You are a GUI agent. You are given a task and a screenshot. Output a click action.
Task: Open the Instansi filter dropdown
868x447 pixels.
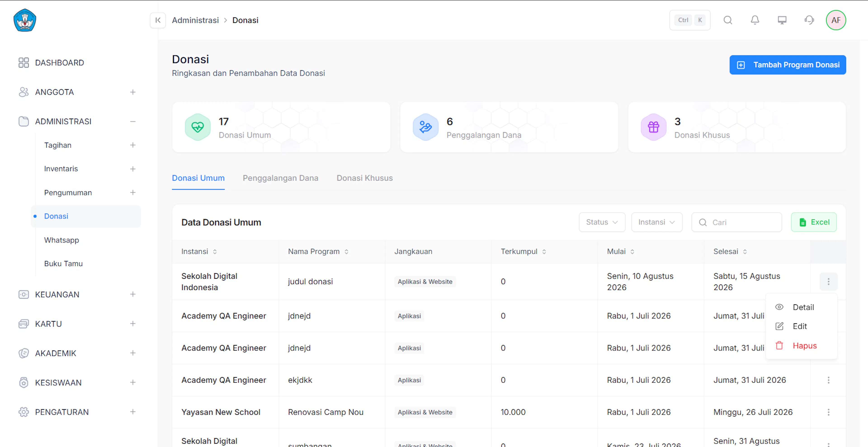(656, 222)
